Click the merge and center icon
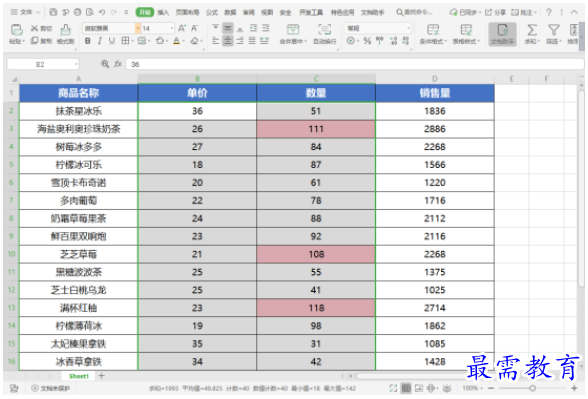588x399 pixels. click(293, 29)
